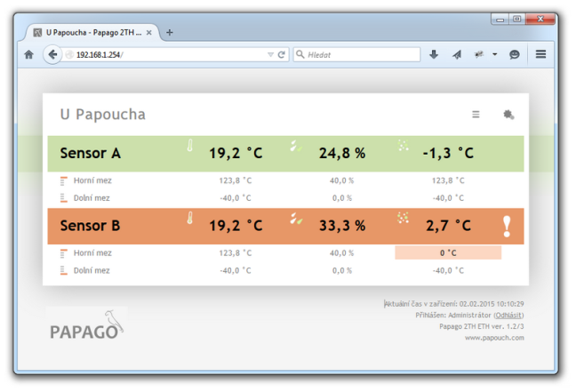Click in the Hledat search field
The image size is (576, 392).
coord(360,54)
